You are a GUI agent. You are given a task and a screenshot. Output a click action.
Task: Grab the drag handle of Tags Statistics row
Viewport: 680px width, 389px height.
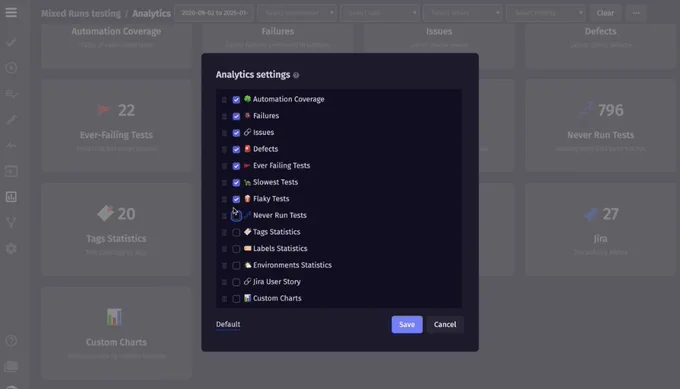pyautogui.click(x=224, y=232)
